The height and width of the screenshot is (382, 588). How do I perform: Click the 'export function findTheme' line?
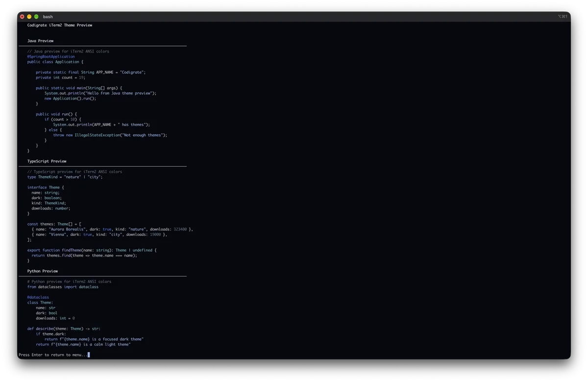[x=92, y=250]
